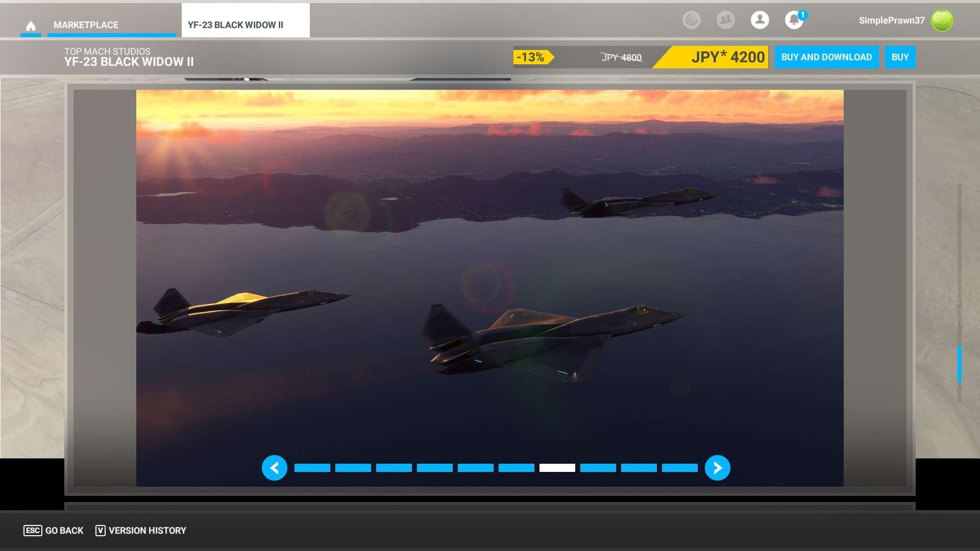
Task: Click the achievements swirl icon
Action: pyautogui.click(x=691, y=20)
